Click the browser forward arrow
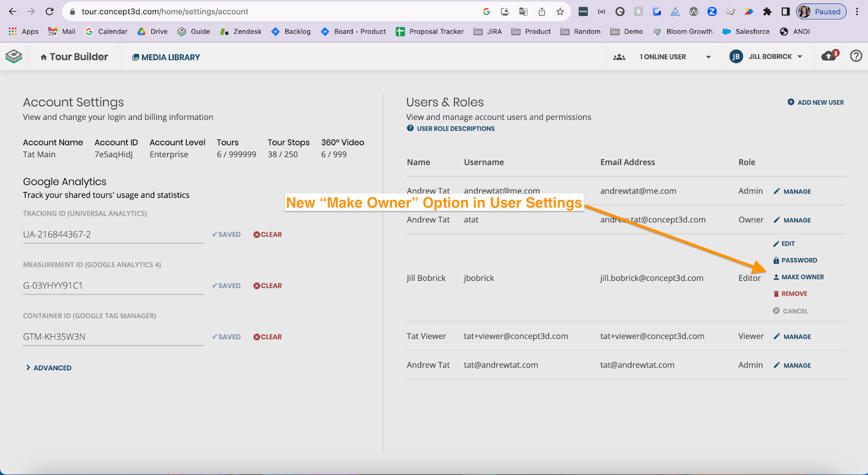868x475 pixels. point(31,11)
